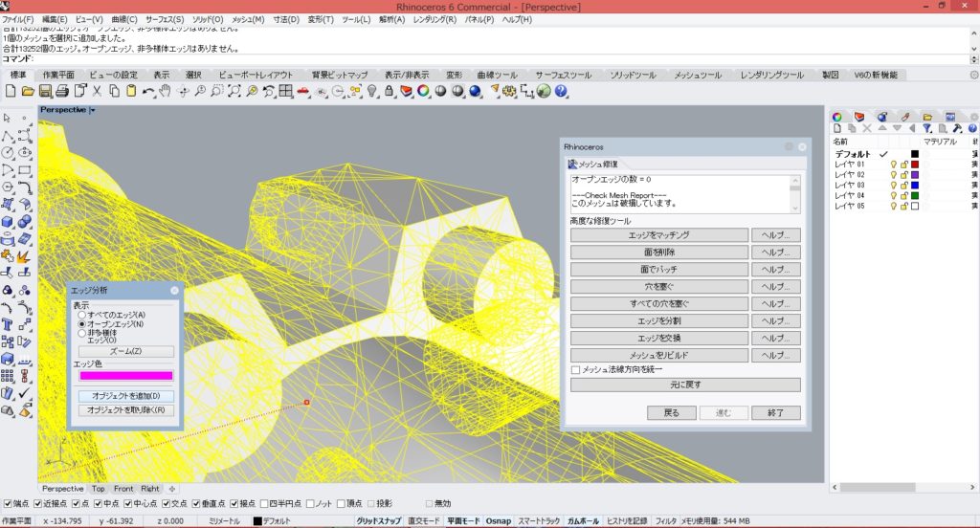Click the メッシュをリビルド button
This screenshot has height=528, width=980.
(x=658, y=355)
